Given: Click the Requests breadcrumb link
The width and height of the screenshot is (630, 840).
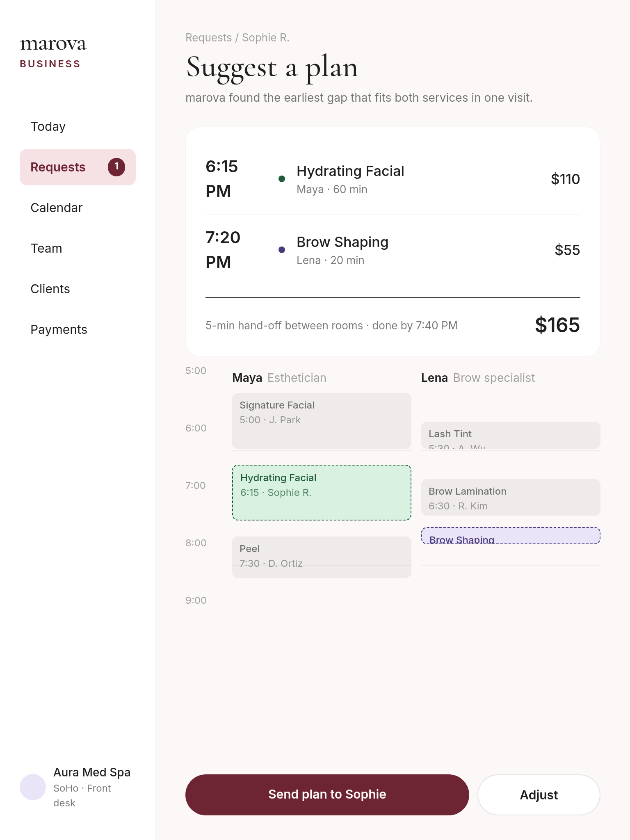Looking at the screenshot, I should point(208,37).
